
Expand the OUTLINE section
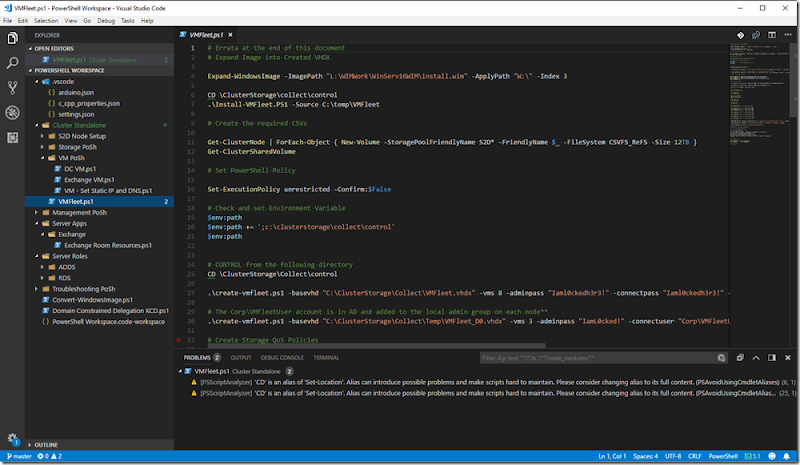45,444
